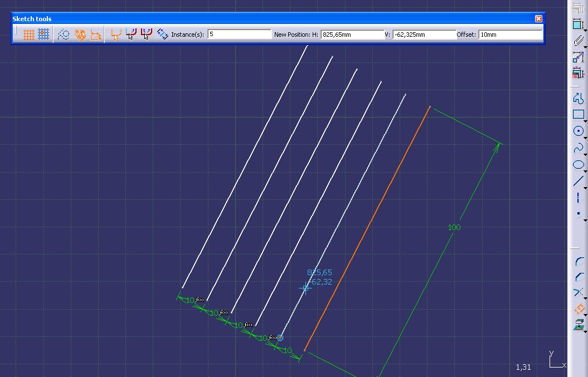The image size is (588, 377).
Task: Toggle the Grid display in Sketch tools
Action: tap(29, 35)
